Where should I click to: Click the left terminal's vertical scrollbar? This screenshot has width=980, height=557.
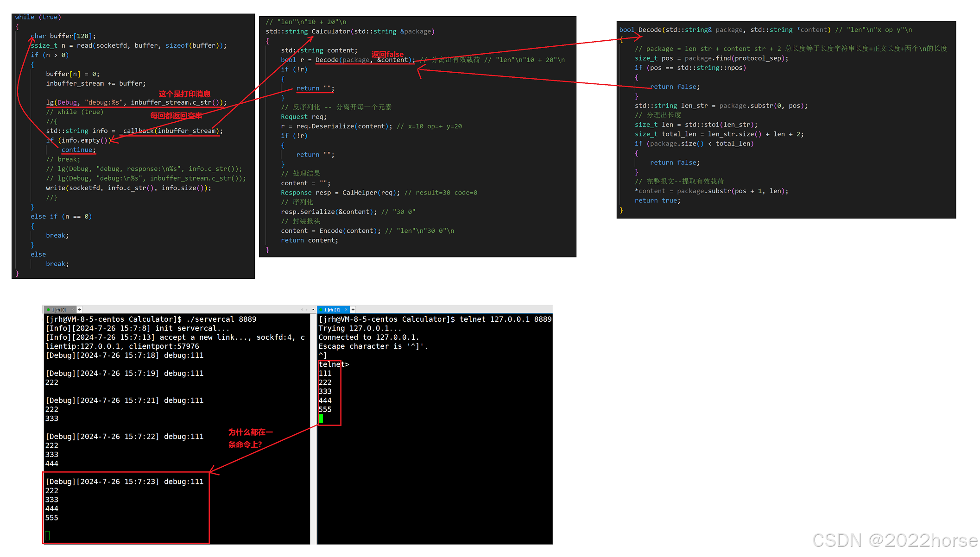(313, 429)
